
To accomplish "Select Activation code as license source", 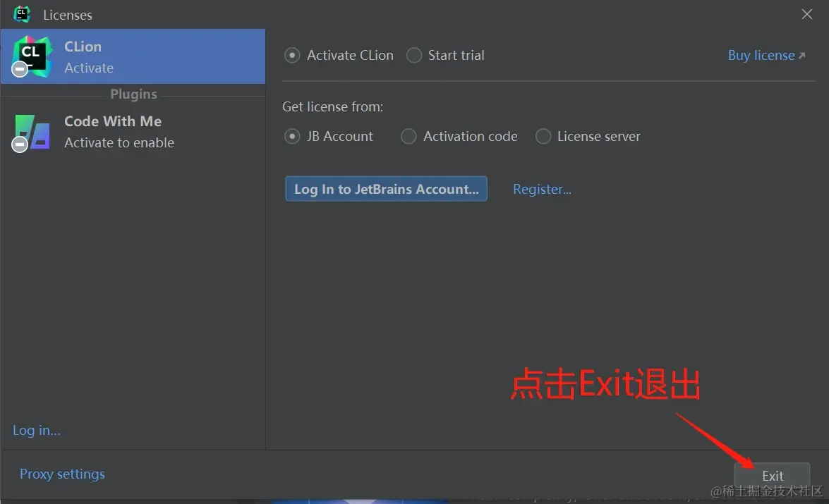I will coord(459,136).
